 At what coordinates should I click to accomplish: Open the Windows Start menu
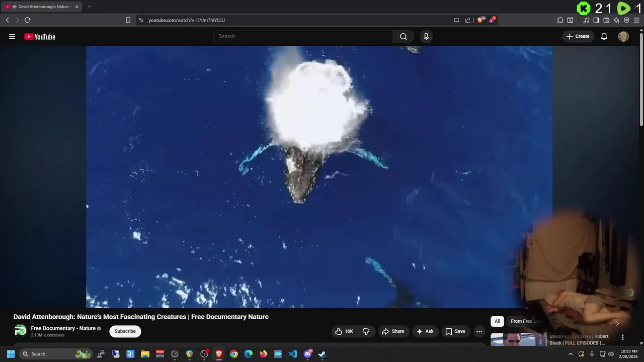(11, 354)
